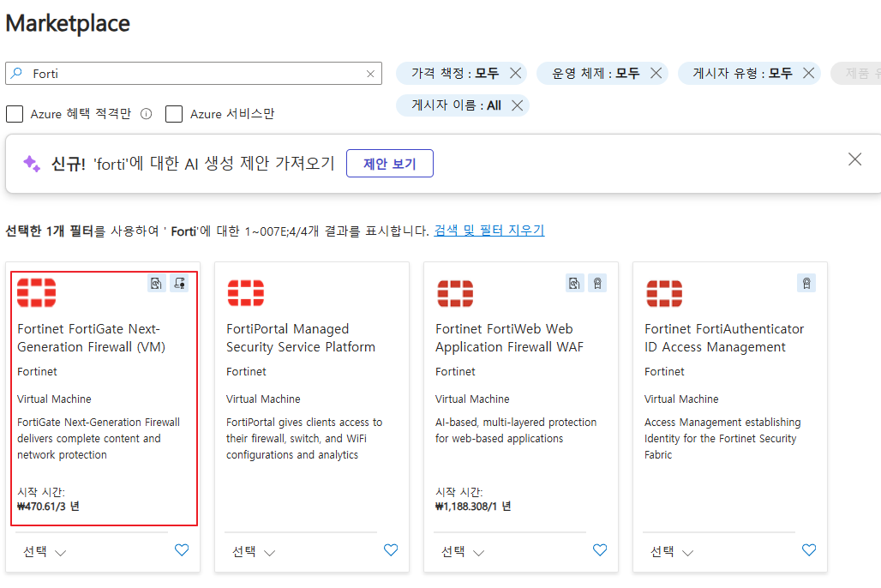Click the FortiPortal card Fortinet logo

click(x=246, y=293)
